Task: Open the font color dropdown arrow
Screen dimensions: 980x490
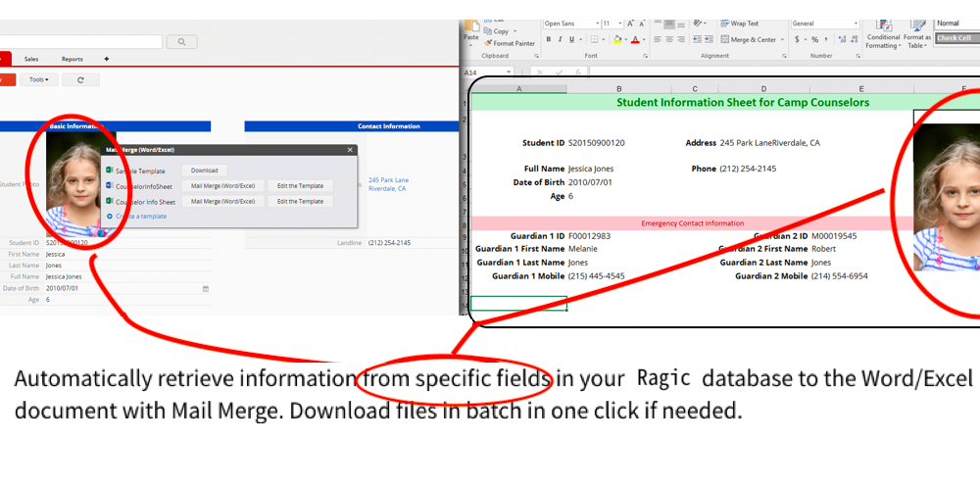Action: tap(644, 39)
